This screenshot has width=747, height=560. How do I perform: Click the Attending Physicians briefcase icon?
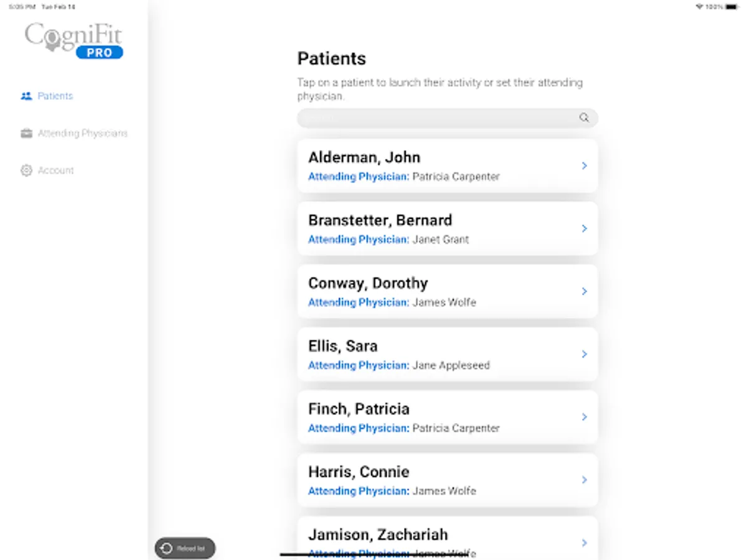[26, 133]
